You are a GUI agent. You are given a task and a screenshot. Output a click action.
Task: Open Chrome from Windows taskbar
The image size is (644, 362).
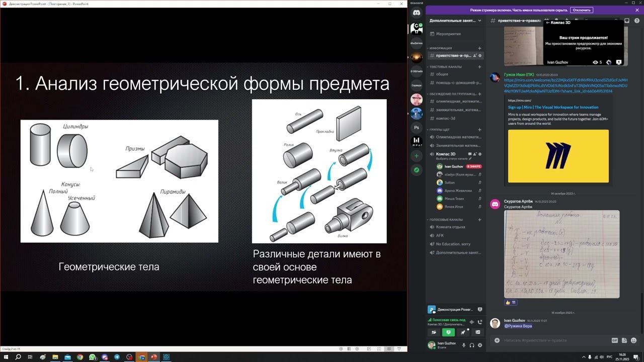[x=80, y=357]
